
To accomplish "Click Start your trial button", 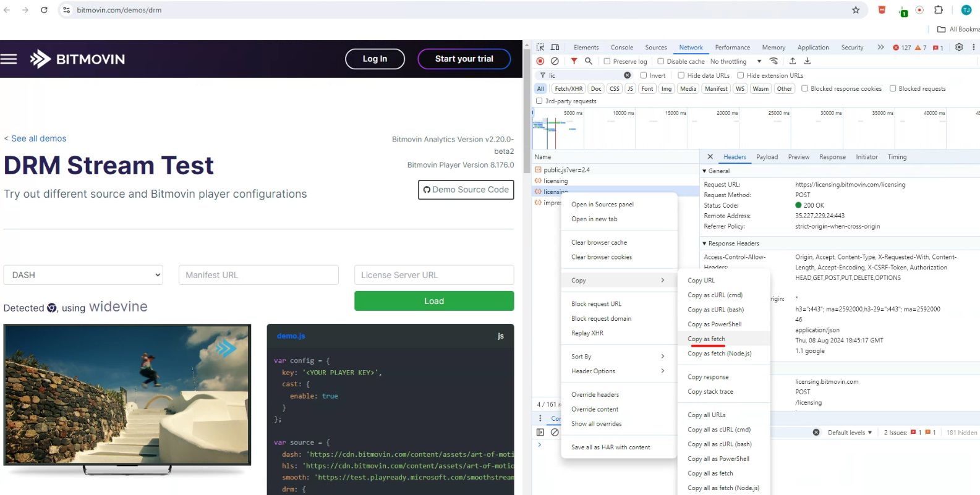I will (464, 59).
